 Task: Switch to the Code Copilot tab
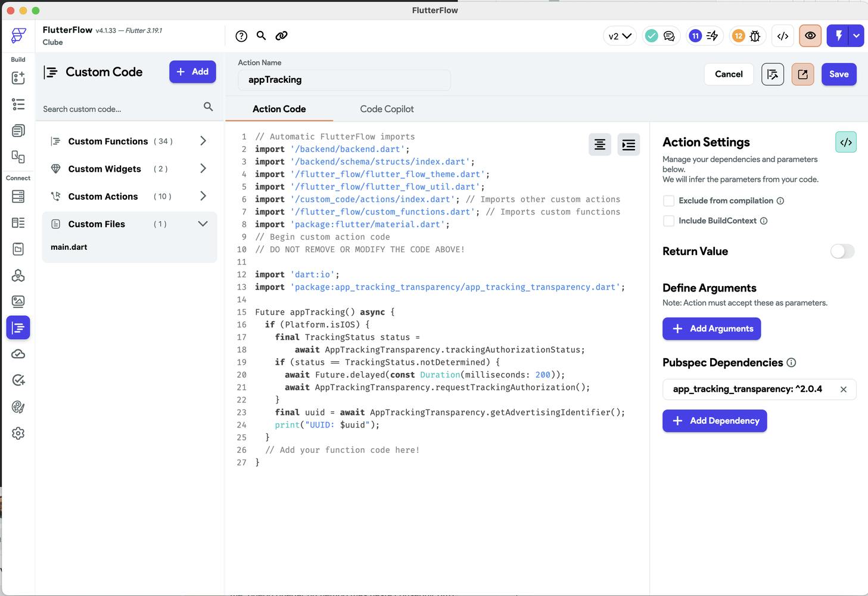pos(387,109)
